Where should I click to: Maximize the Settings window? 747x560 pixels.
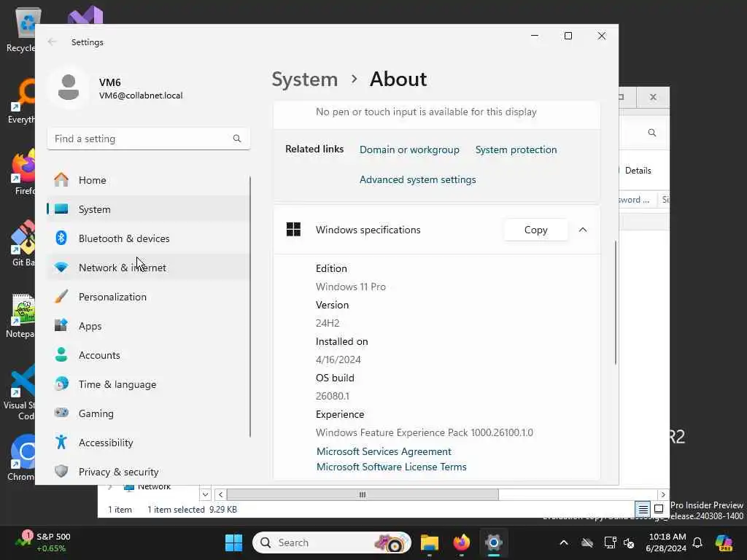[x=568, y=36]
